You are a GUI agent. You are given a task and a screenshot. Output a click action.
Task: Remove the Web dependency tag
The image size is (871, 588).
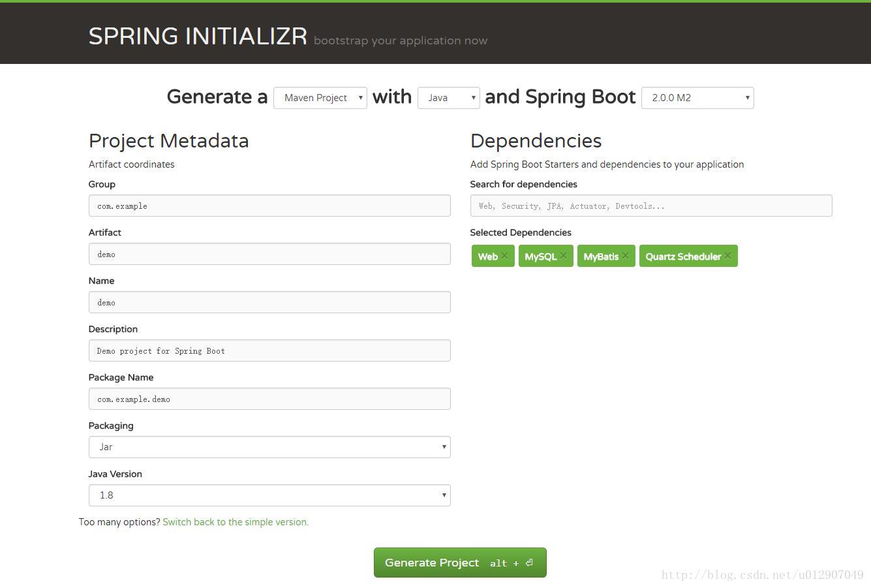(504, 256)
